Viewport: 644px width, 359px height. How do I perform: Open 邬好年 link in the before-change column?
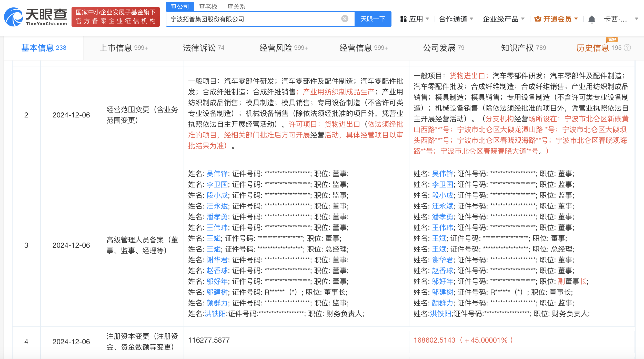[217, 281]
